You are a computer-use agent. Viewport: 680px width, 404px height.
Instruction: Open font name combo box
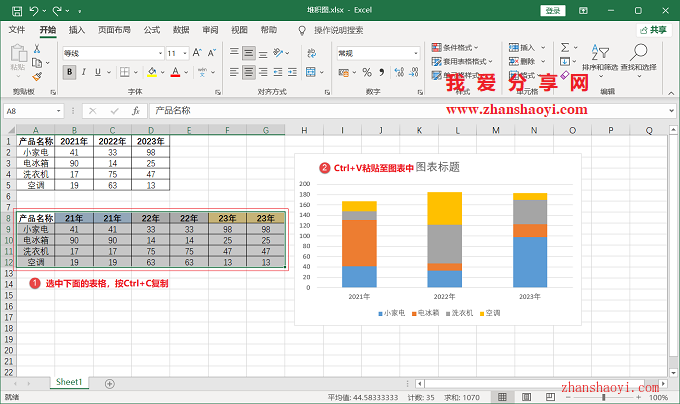tap(113, 53)
